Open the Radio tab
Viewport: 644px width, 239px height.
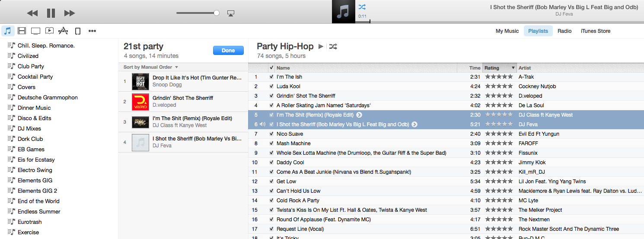tap(564, 31)
